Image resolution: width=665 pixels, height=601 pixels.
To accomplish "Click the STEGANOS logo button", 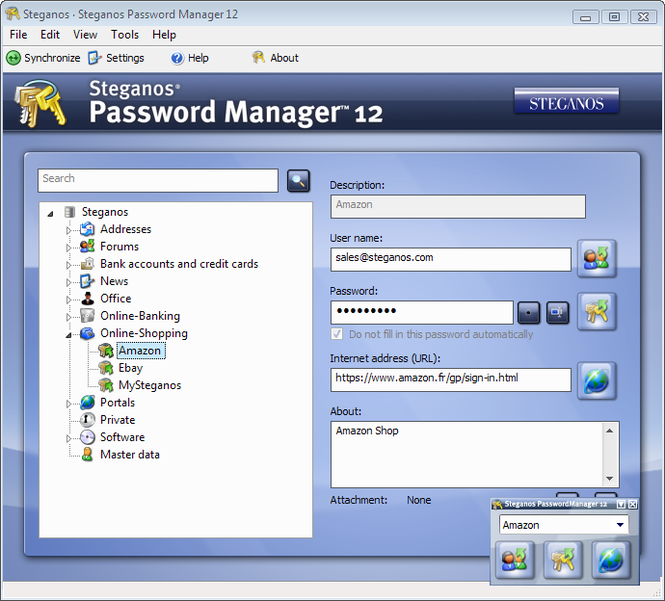I will (566, 101).
